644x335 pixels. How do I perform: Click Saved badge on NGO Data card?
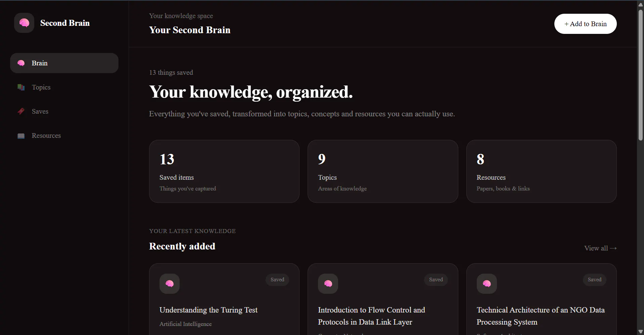[594, 280]
